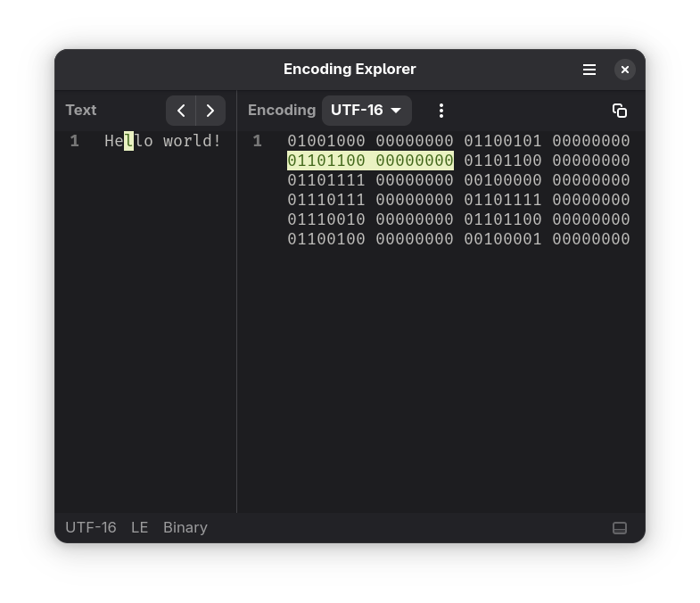Expand the UTF-16 encoding dropdown
This screenshot has width=700, height=603.
coord(366,111)
